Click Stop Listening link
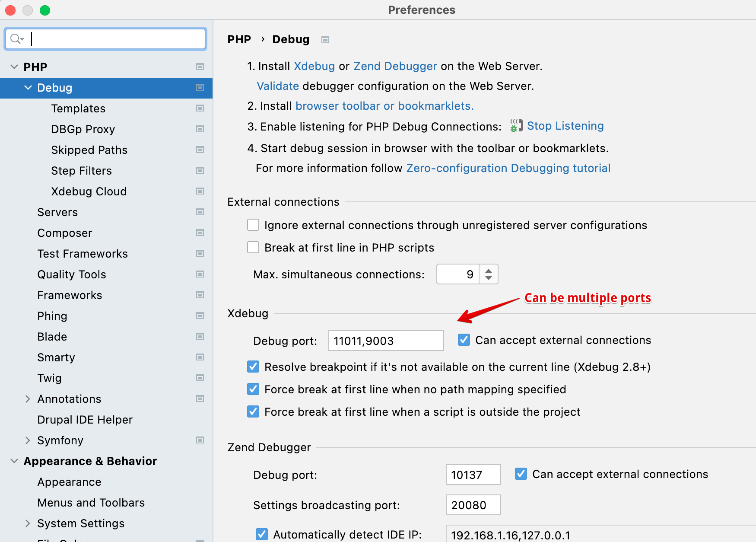 (565, 126)
